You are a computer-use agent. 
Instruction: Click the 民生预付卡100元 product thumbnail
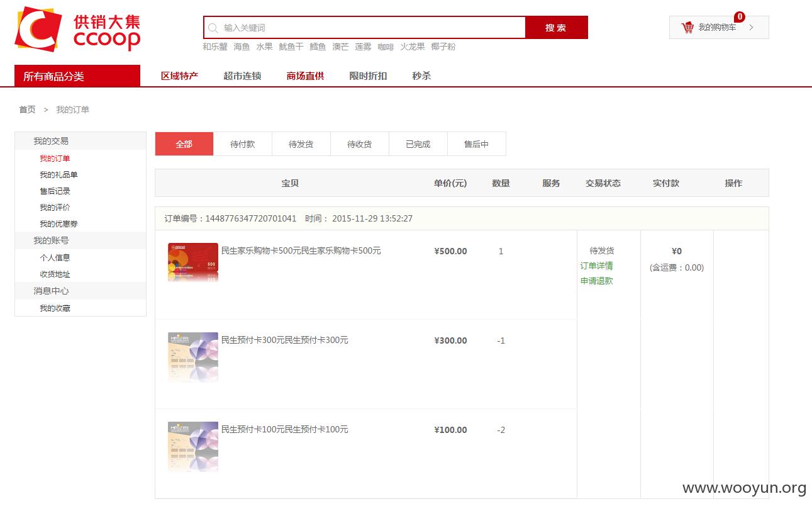193,447
